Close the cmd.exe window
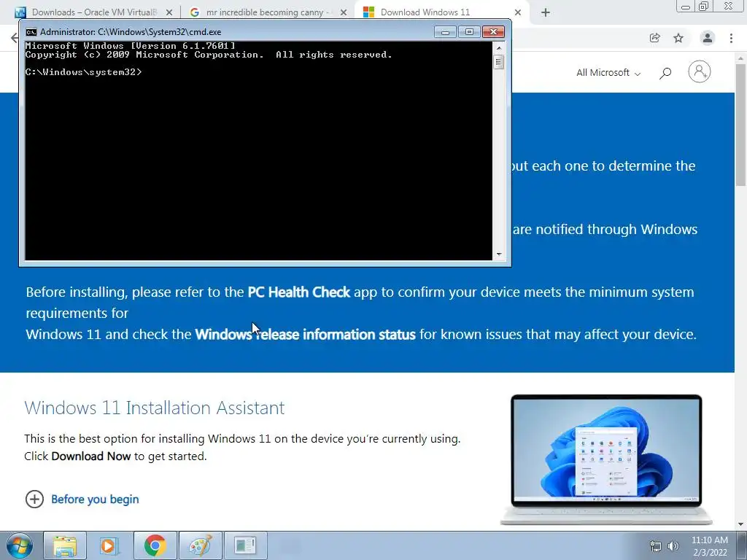Viewport: 747px width, 560px height. (493, 32)
